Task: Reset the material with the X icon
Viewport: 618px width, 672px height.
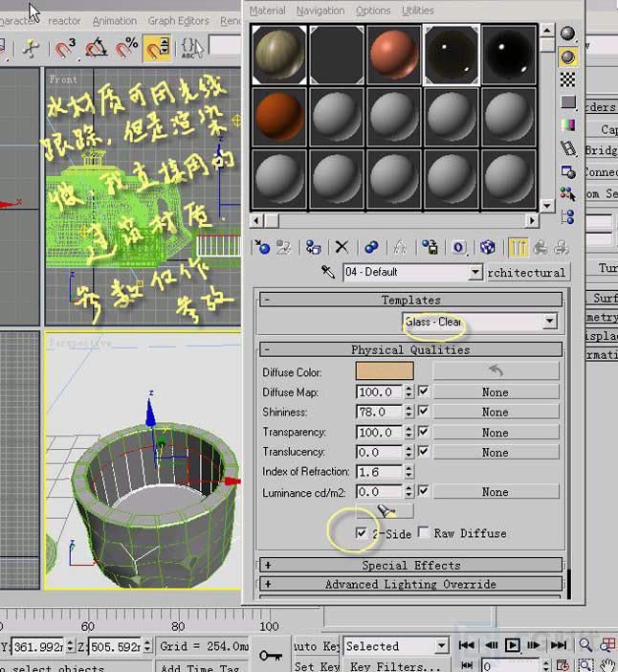Action: tap(342, 247)
